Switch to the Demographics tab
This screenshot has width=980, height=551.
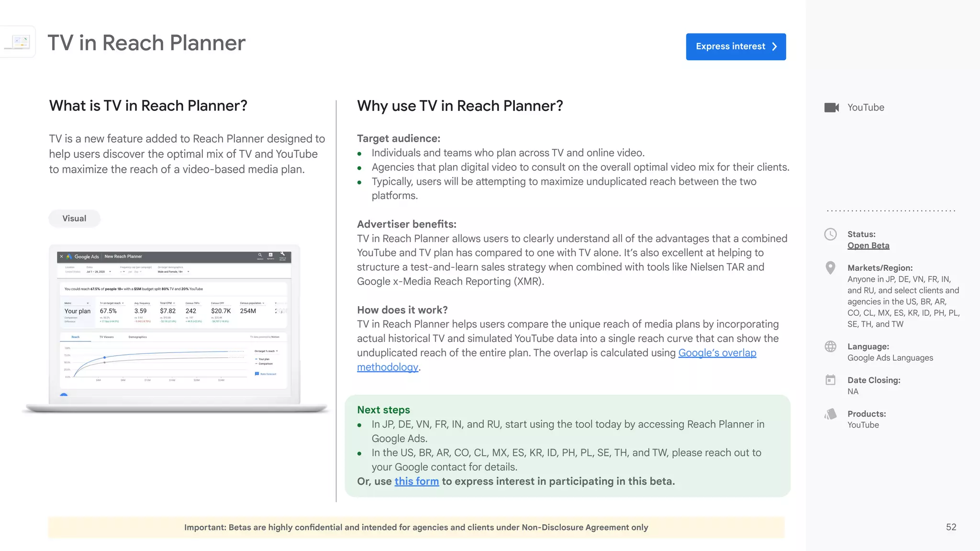(137, 337)
